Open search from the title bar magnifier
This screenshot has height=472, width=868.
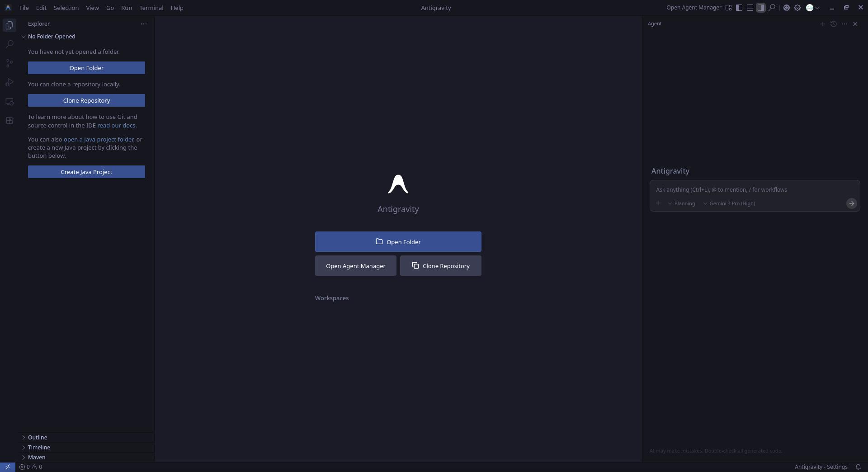(773, 8)
